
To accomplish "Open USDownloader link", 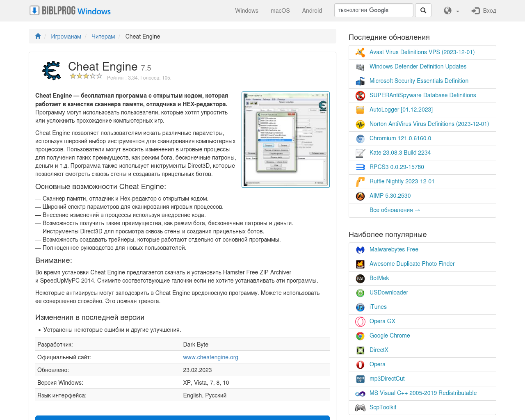I will tap(389, 292).
